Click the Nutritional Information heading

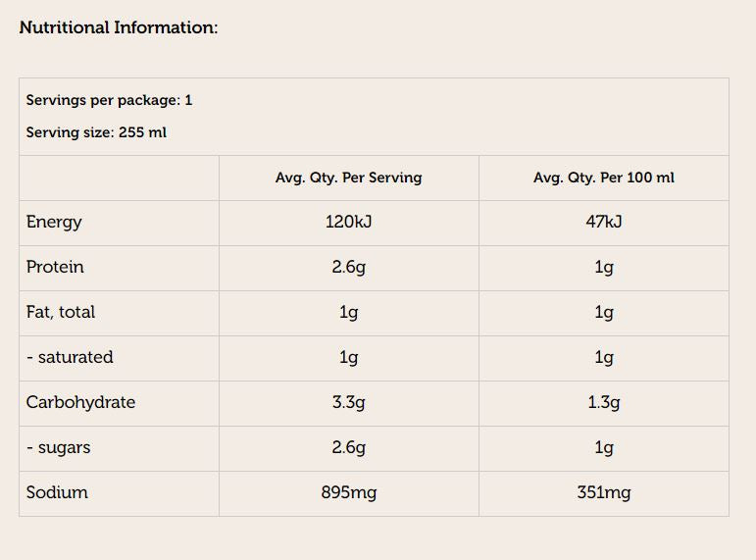tap(118, 27)
